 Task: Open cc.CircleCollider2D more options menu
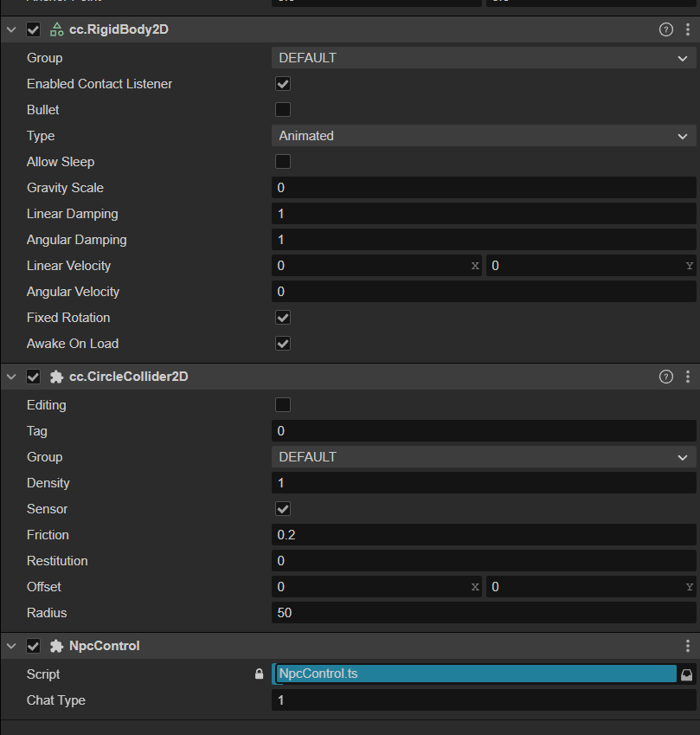(x=688, y=377)
